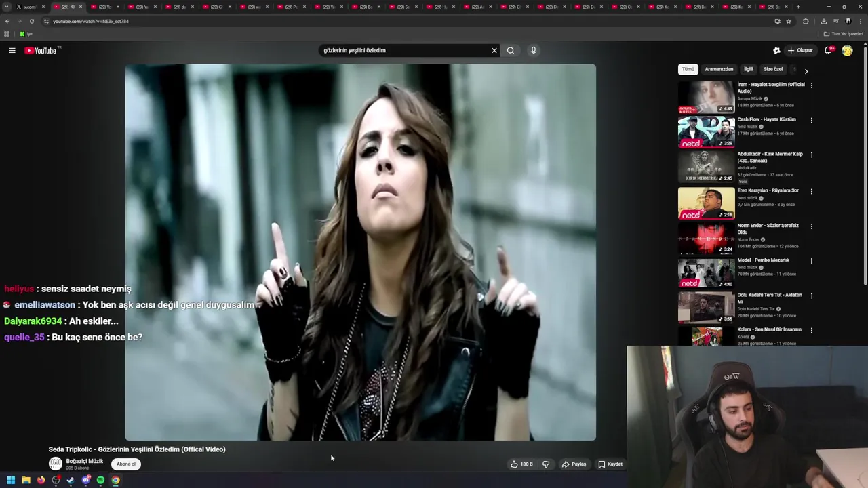868x488 pixels.
Task: Open the Windows Start menu
Action: click(x=11, y=480)
